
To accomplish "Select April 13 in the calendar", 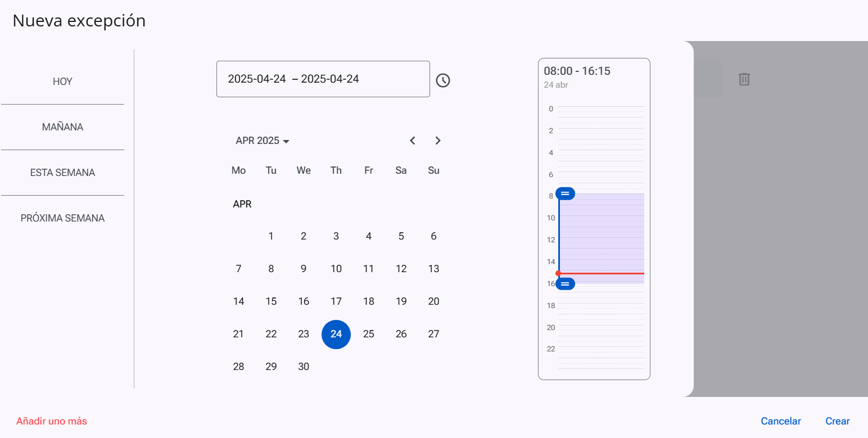I will coord(433,269).
